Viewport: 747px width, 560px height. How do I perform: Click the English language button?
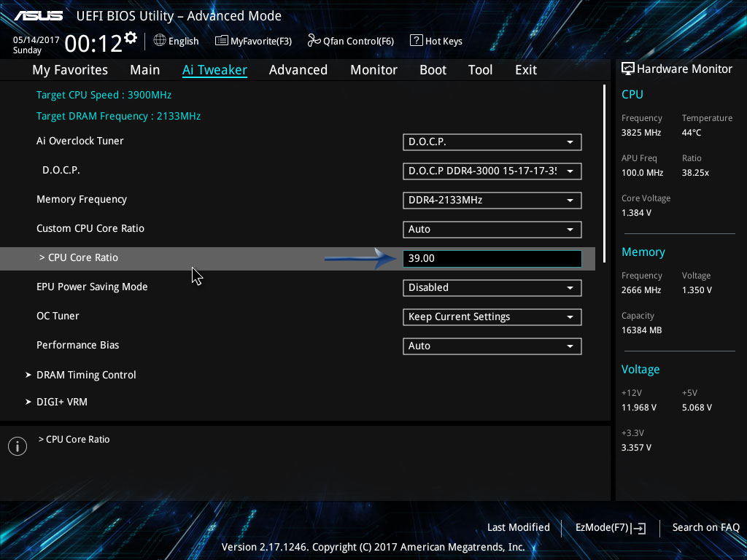pyautogui.click(x=177, y=41)
